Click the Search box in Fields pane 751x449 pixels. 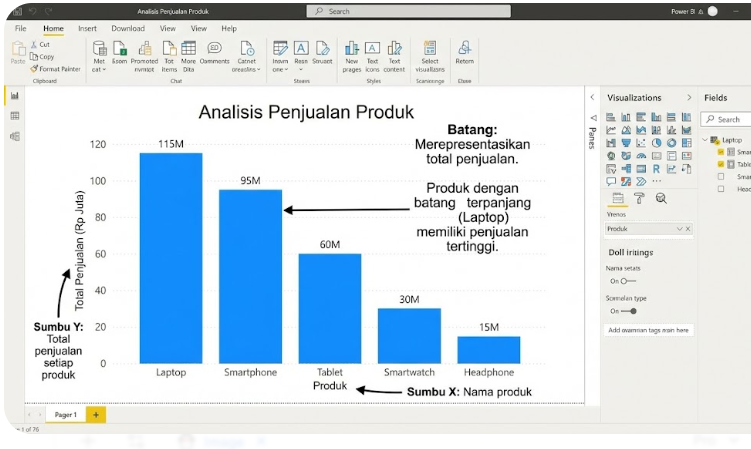tap(727, 119)
